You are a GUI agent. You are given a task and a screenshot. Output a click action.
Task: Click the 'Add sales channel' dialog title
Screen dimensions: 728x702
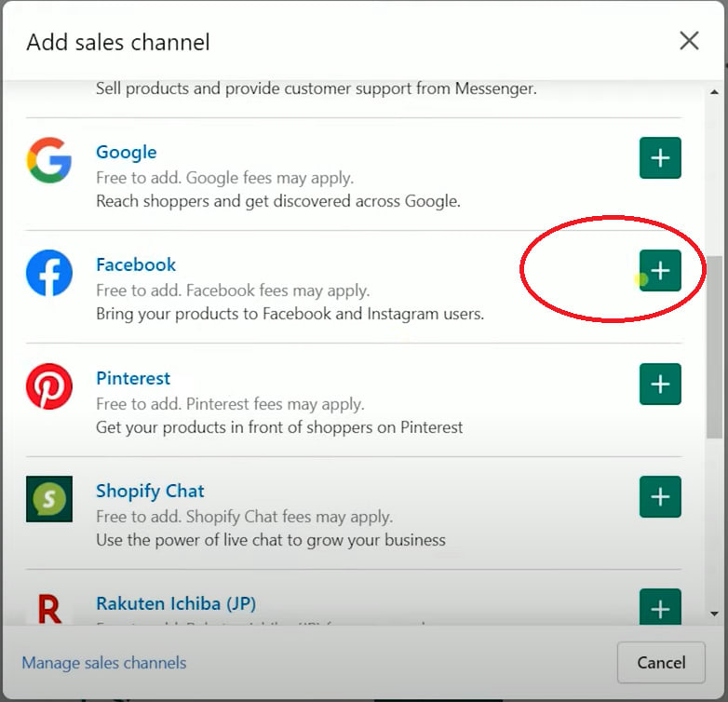point(118,42)
